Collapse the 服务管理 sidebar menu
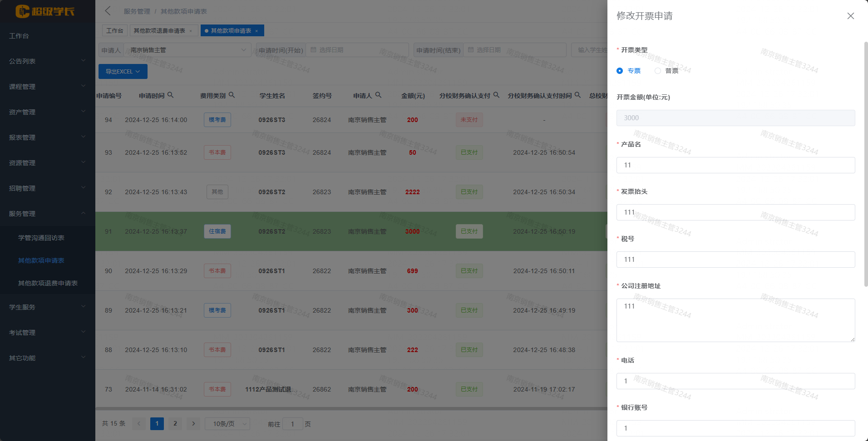Image resolution: width=868 pixels, height=441 pixels. pyautogui.click(x=47, y=214)
